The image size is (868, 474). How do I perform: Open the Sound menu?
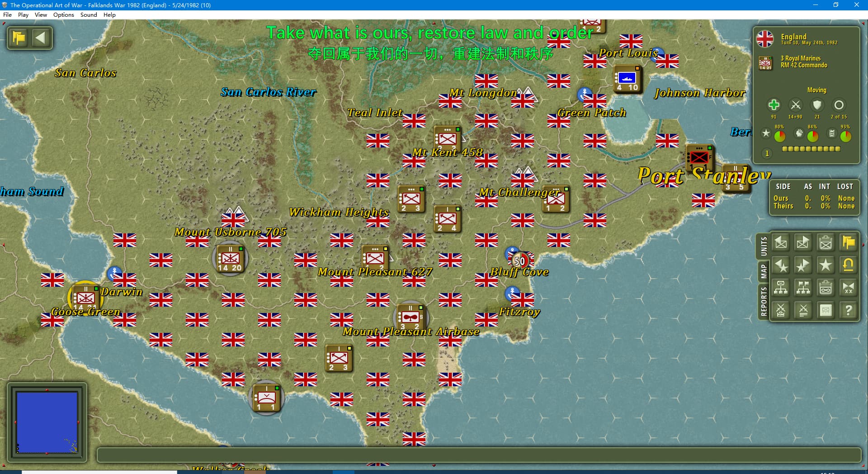pyautogui.click(x=89, y=14)
